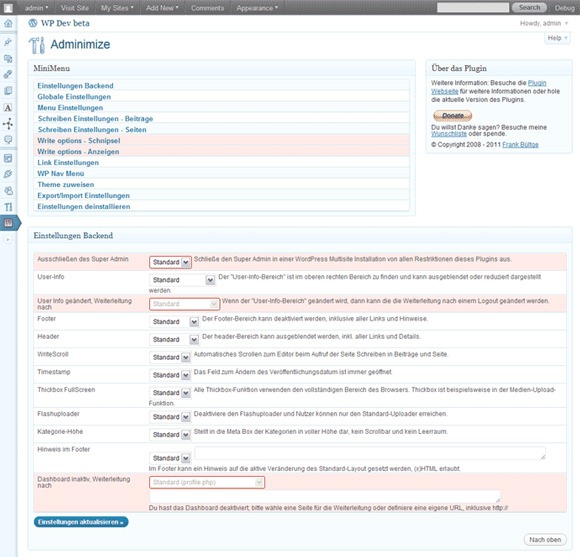
Task: Click Einstellungen aktualisieren button
Action: coord(81,522)
